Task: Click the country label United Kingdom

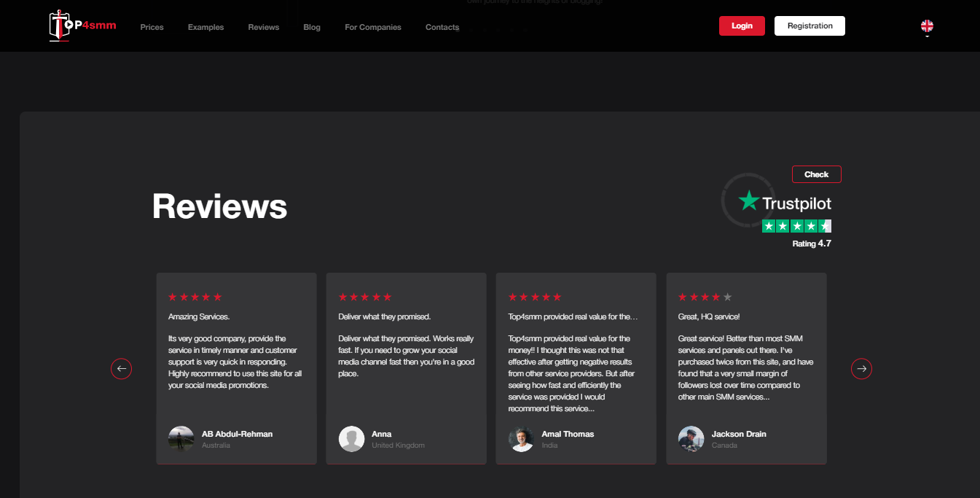Action: pyautogui.click(x=398, y=446)
